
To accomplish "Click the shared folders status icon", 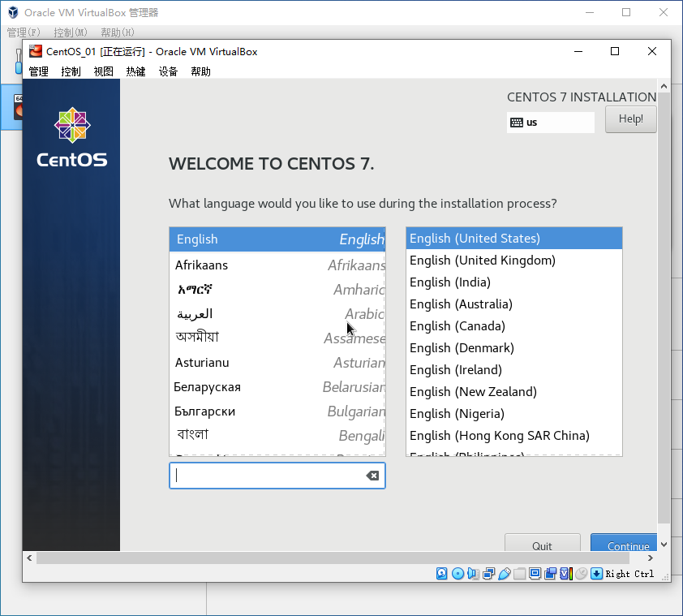I will tap(519, 573).
